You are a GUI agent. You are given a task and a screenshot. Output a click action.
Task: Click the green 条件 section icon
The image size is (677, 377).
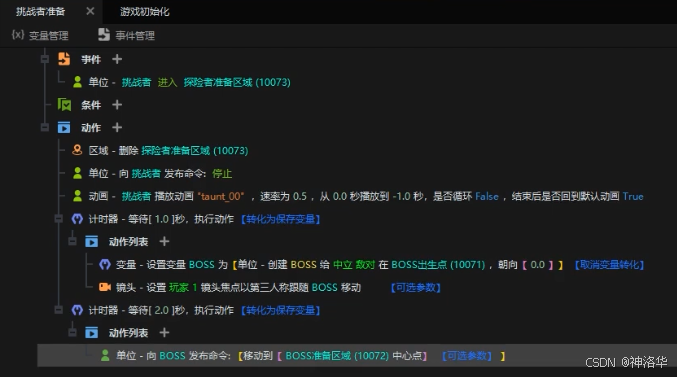64,105
